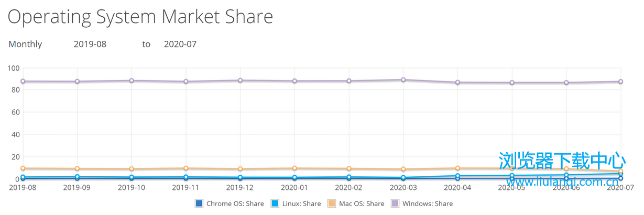Click the Operating System Market Share heading

click(x=140, y=16)
